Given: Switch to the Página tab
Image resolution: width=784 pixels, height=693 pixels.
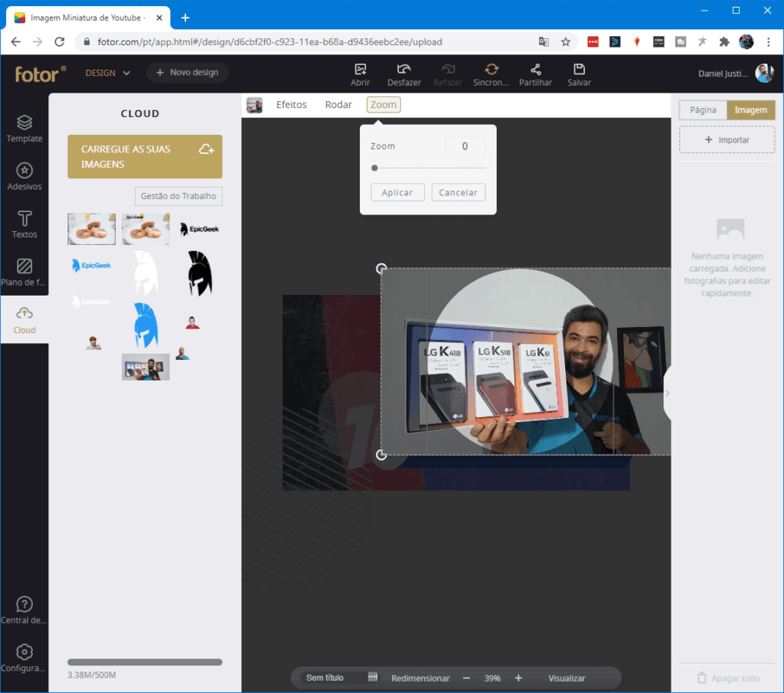Looking at the screenshot, I should click(x=703, y=110).
